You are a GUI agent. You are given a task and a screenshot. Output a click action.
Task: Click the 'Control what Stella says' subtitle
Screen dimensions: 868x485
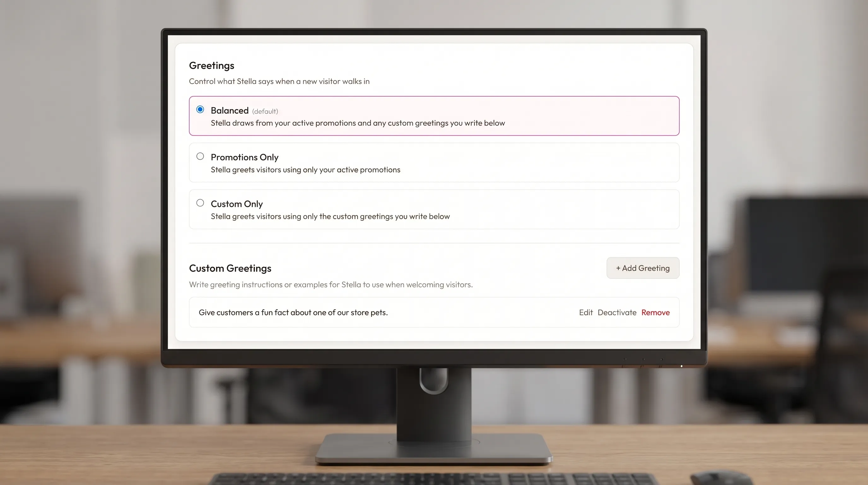tap(279, 81)
